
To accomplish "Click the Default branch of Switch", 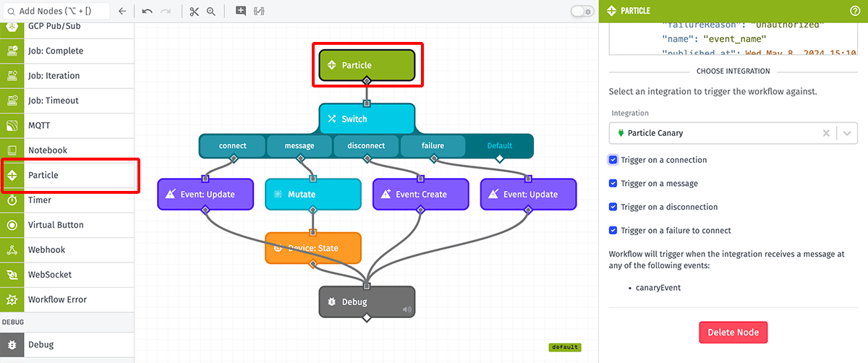I will point(499,145).
